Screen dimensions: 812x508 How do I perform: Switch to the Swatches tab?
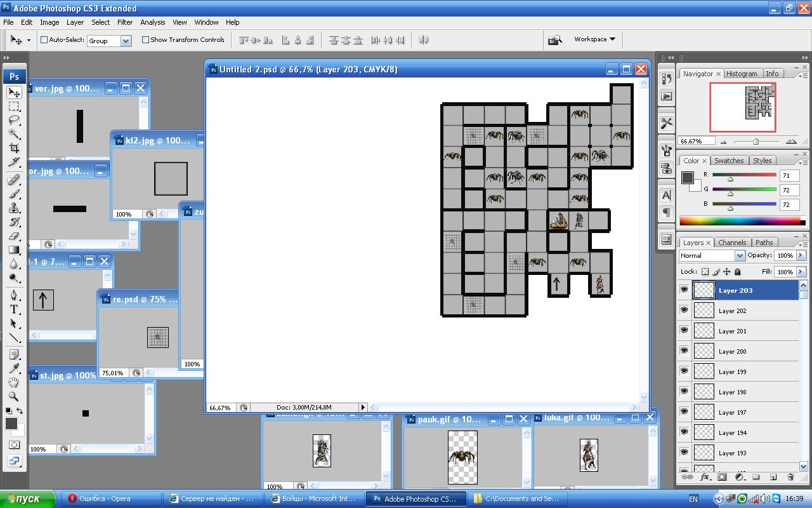(x=729, y=161)
